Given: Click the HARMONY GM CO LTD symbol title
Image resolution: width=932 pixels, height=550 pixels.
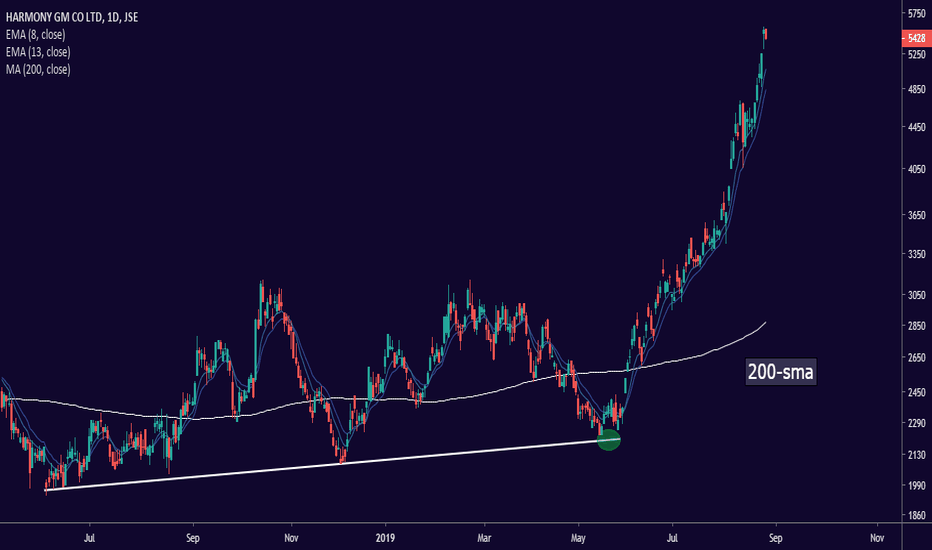Looking at the screenshot, I should click(72, 17).
